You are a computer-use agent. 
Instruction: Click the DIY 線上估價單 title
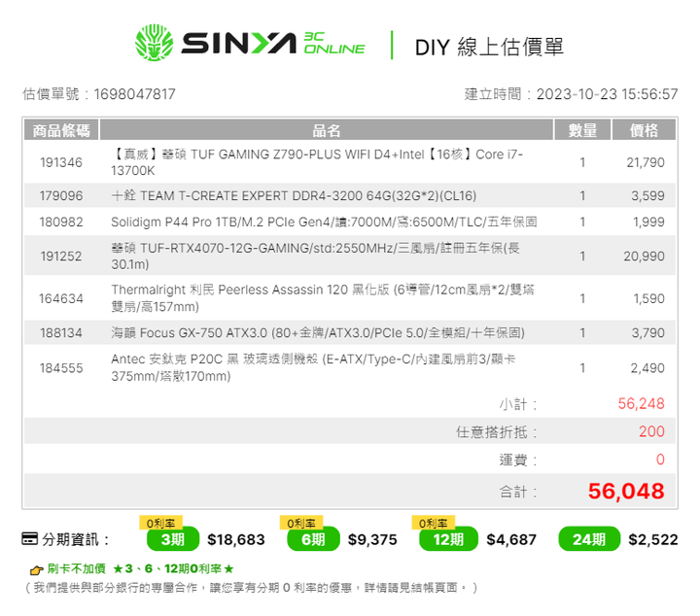[489, 47]
